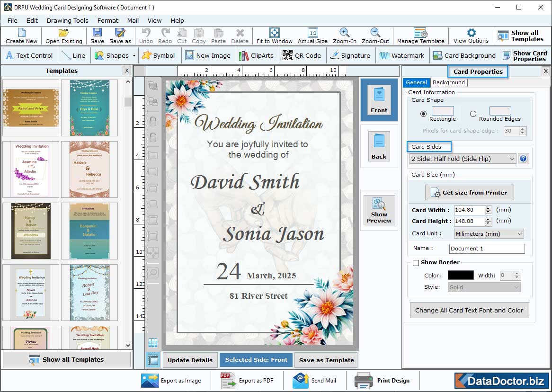
Task: Increase Card Width value
Action: (488, 208)
